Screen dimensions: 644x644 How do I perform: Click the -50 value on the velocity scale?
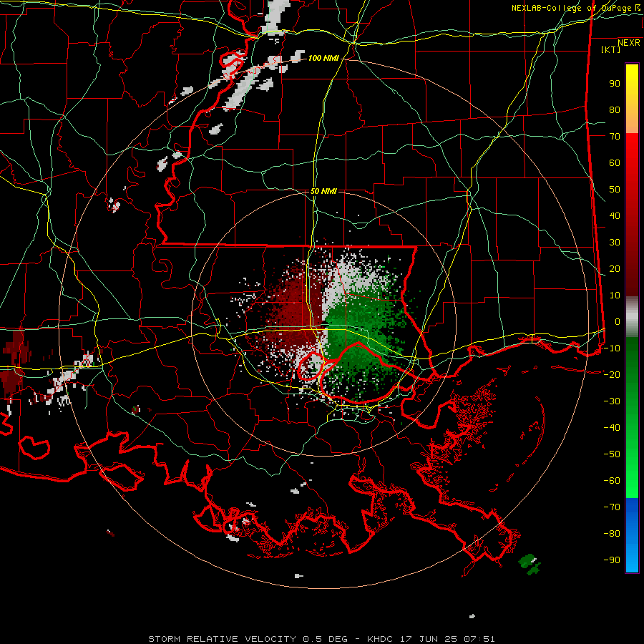click(x=612, y=454)
